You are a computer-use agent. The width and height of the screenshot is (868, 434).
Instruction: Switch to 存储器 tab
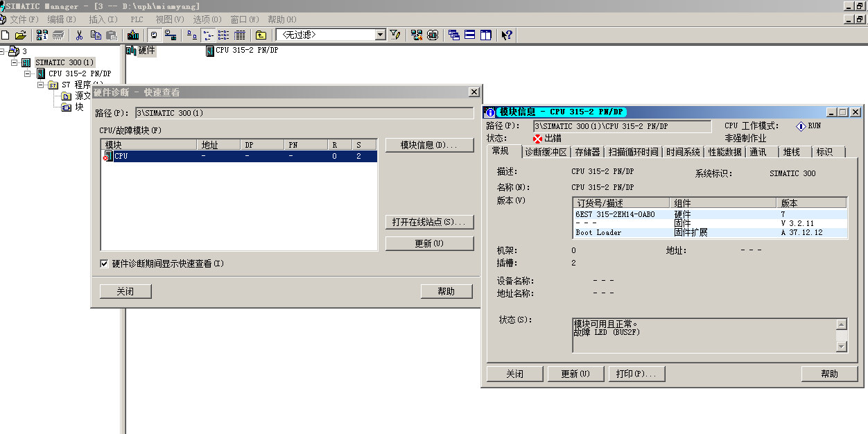click(587, 152)
